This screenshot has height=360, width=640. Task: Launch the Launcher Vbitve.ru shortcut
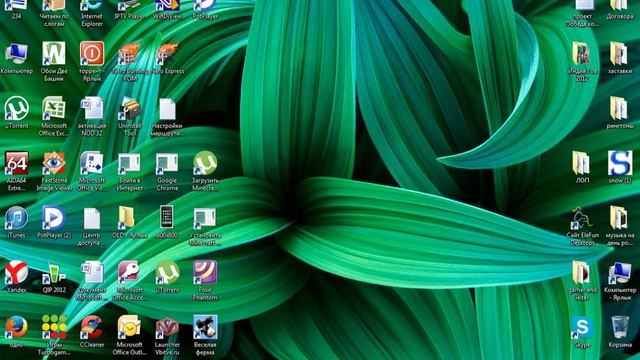(x=167, y=335)
